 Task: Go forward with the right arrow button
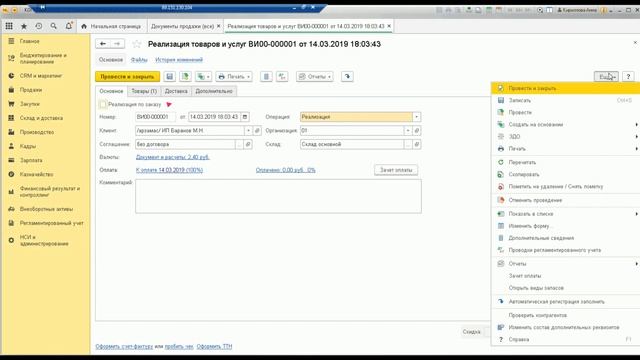click(117, 44)
